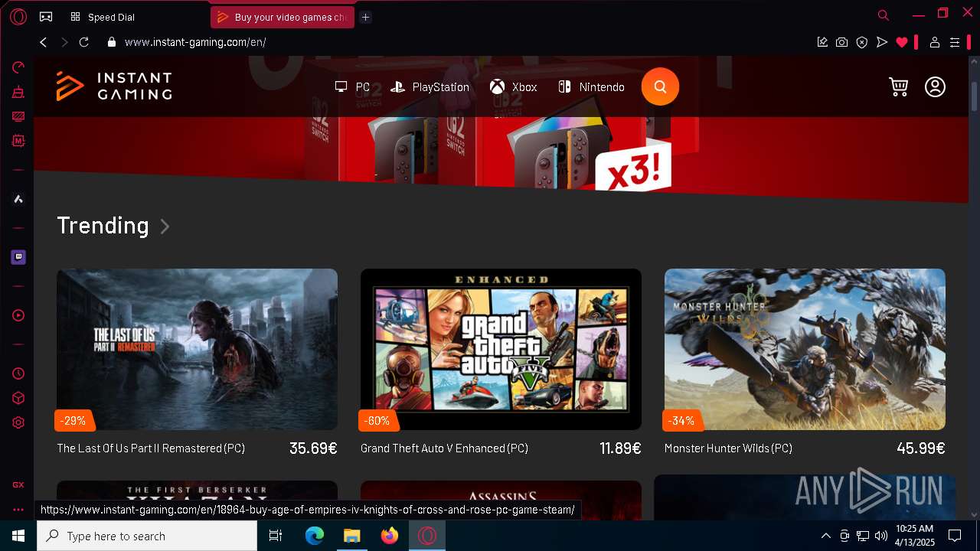Screen dimensions: 980x551
Task: Focus the address bar URL field
Action: pos(459,42)
